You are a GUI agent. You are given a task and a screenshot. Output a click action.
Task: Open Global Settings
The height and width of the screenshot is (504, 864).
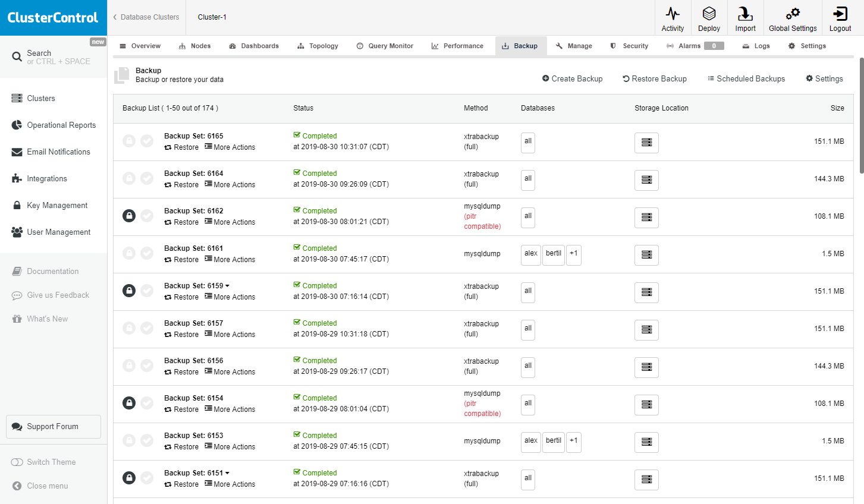[x=793, y=18]
